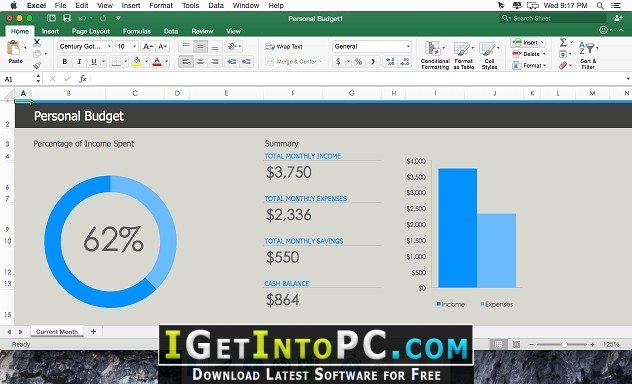Image resolution: width=632 pixels, height=384 pixels.
Task: Click the Paste clipboard icon
Action: (x=13, y=48)
